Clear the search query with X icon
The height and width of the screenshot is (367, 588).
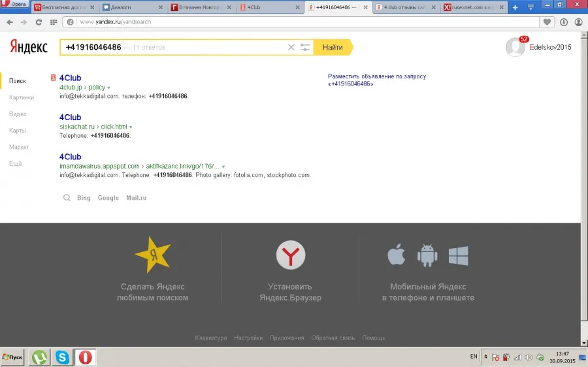[291, 47]
